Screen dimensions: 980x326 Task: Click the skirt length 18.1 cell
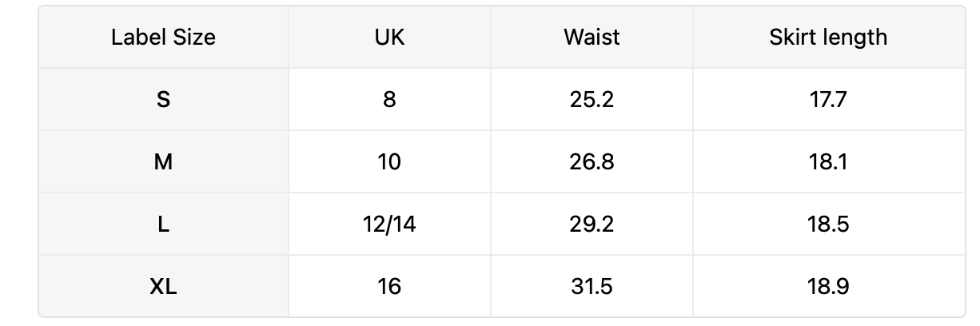[x=829, y=161]
